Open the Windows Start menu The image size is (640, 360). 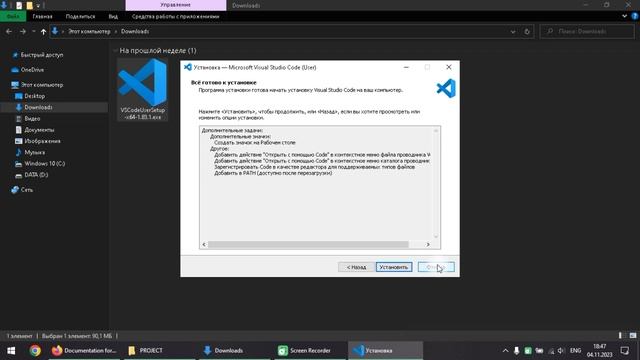click(11, 351)
